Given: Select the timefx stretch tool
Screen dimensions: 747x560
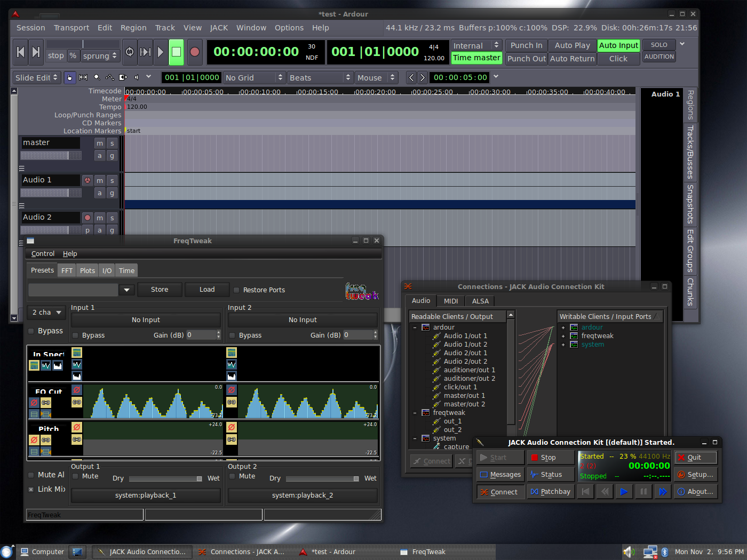Looking at the screenshot, I should [x=123, y=77].
